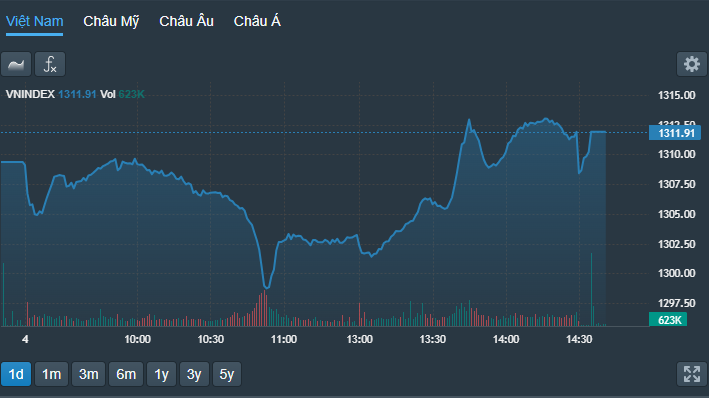
Task: Click the VNINDEX legend title
Action: (30, 94)
